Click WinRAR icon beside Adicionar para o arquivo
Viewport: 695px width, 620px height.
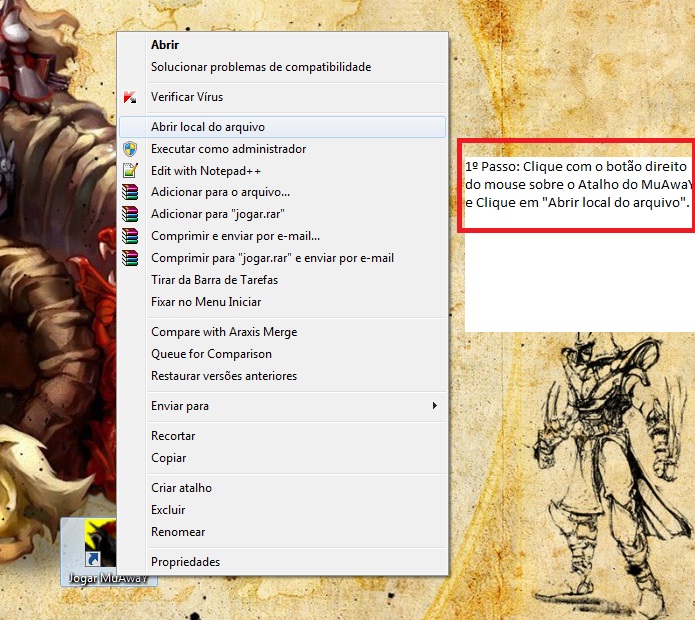130,192
